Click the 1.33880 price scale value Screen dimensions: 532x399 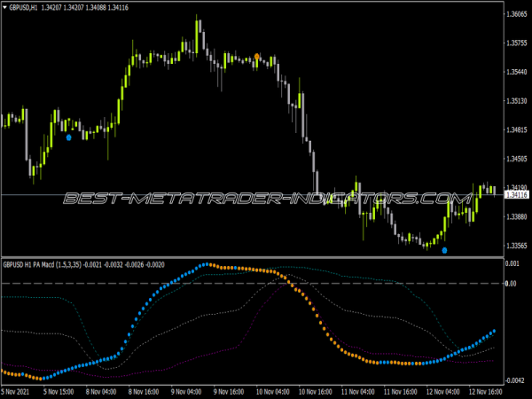tap(517, 216)
